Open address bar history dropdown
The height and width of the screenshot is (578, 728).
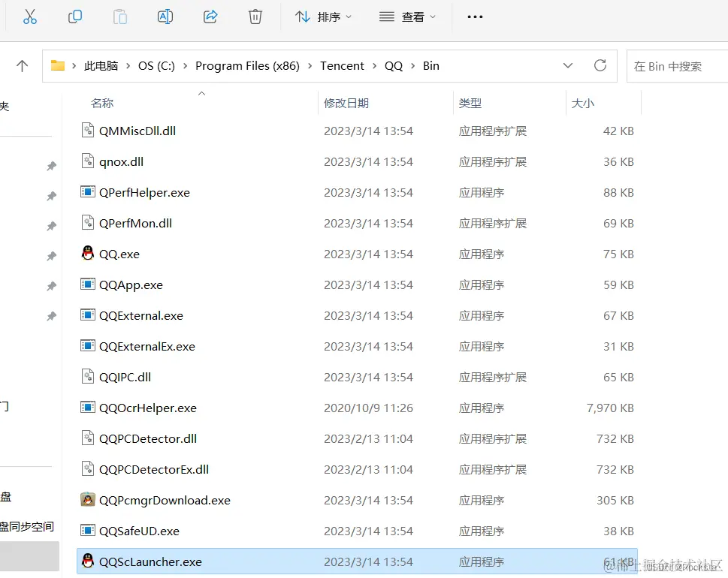[x=567, y=66]
